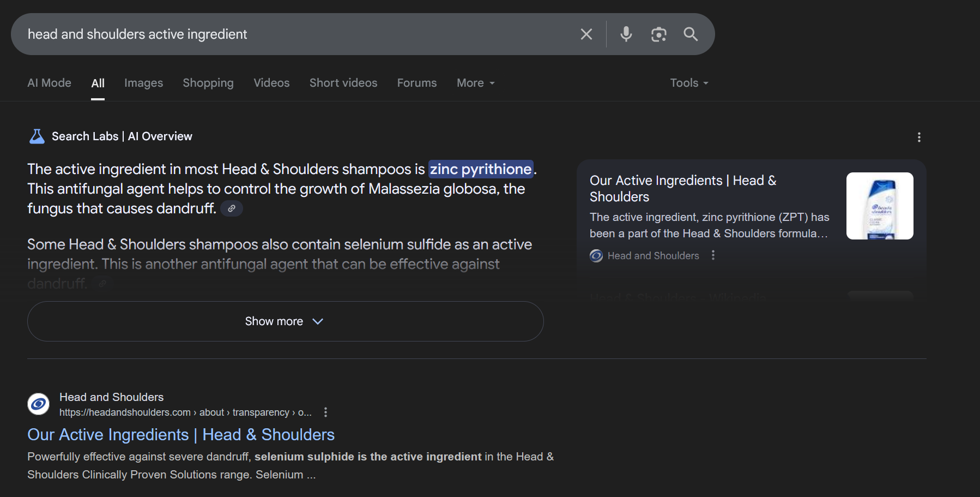980x497 pixels.
Task: Switch to the AI Mode tab
Action: tap(50, 83)
